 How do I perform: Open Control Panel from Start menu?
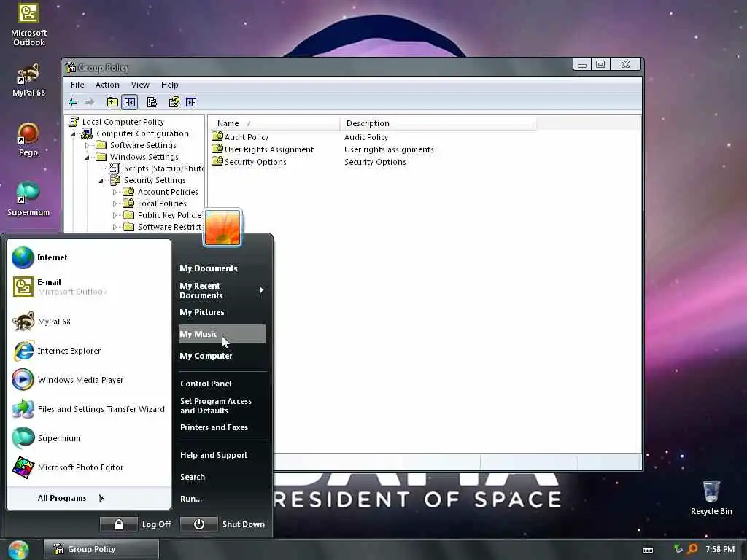(x=222, y=384)
